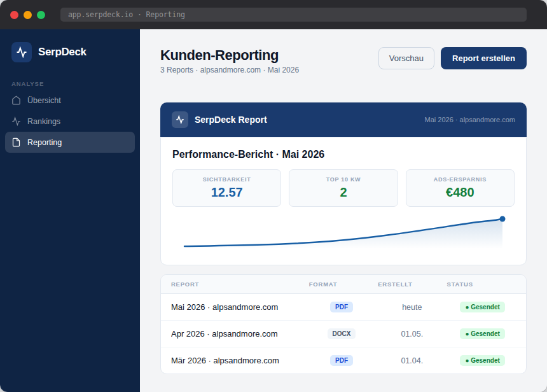Click the PDF badge in the Mär 2026 row
Image resolution: width=547 pixels, height=392 pixels.
342,361
